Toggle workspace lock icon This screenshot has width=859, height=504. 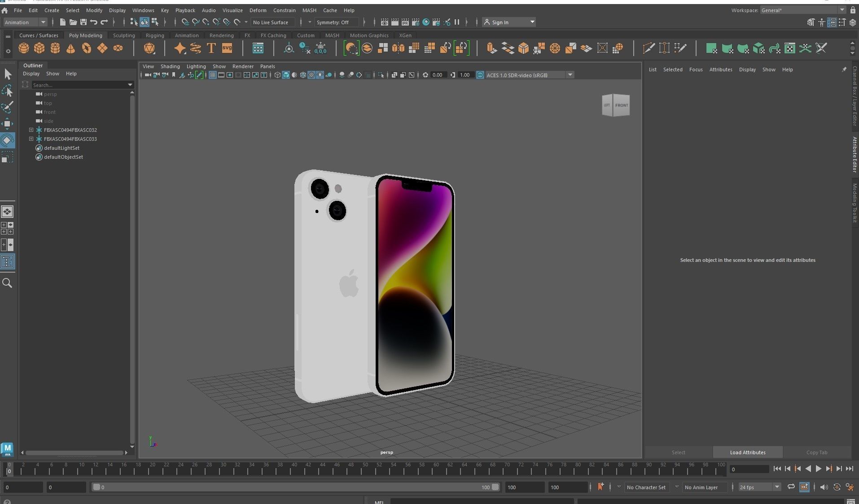point(853,10)
